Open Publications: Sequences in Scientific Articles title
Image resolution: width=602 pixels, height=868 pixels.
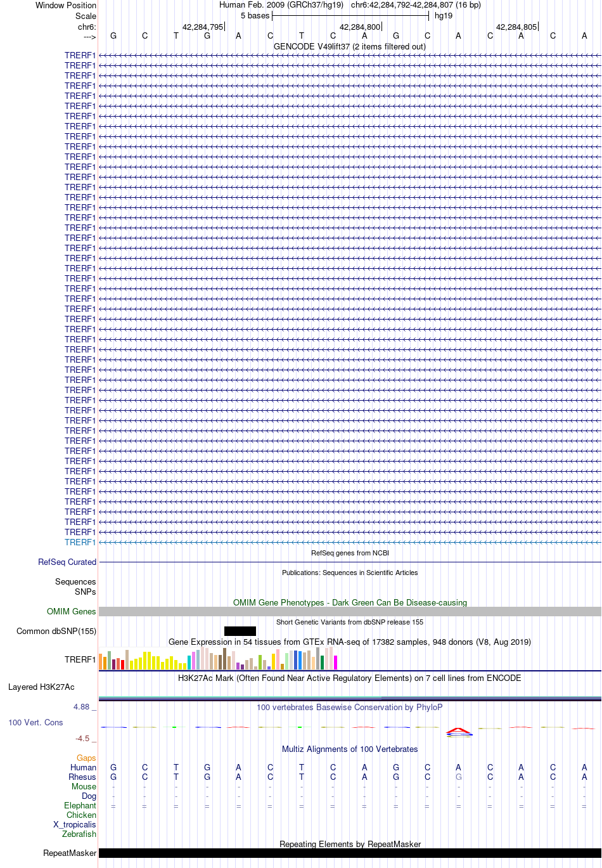pos(350,573)
